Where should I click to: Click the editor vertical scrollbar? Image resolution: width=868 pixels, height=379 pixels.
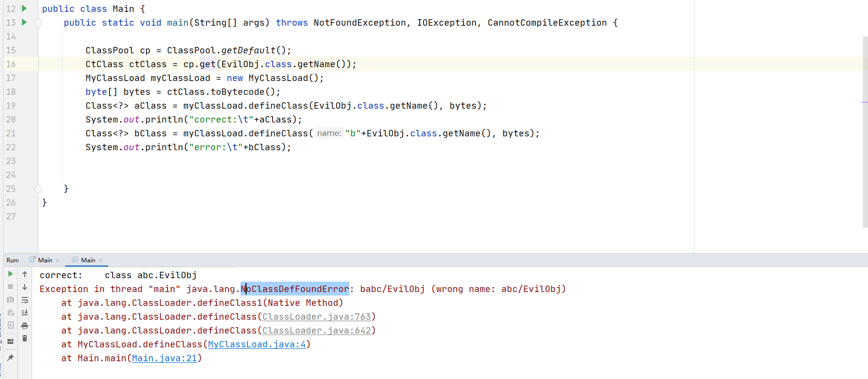click(865, 128)
